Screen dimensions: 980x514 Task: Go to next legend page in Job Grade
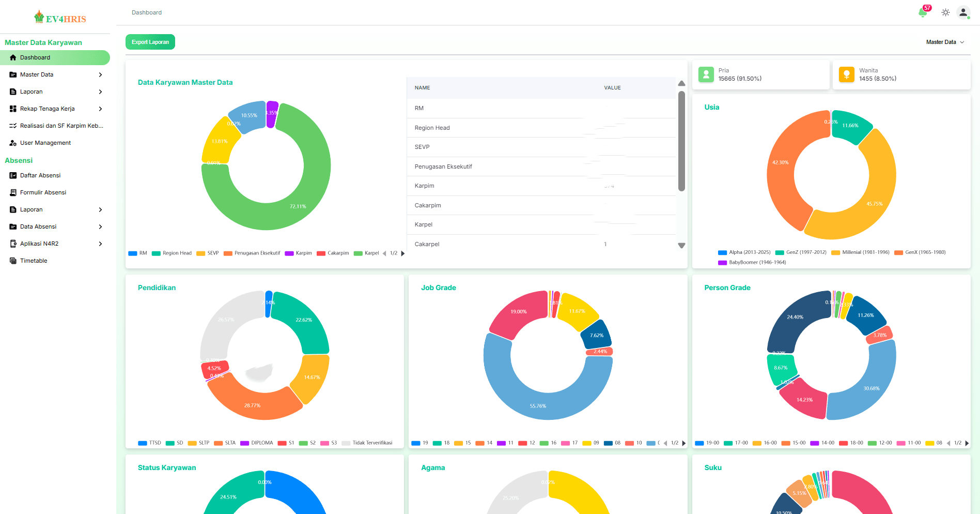[x=684, y=443]
